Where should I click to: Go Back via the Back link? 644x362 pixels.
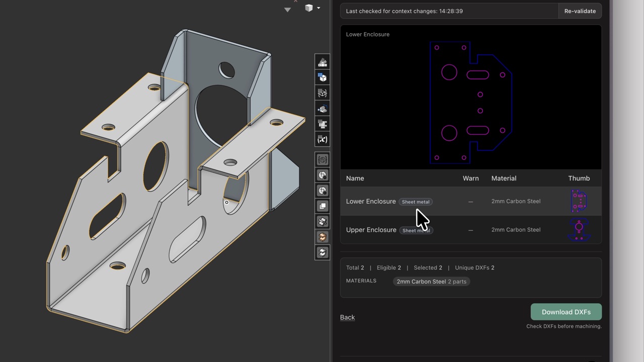point(347,317)
